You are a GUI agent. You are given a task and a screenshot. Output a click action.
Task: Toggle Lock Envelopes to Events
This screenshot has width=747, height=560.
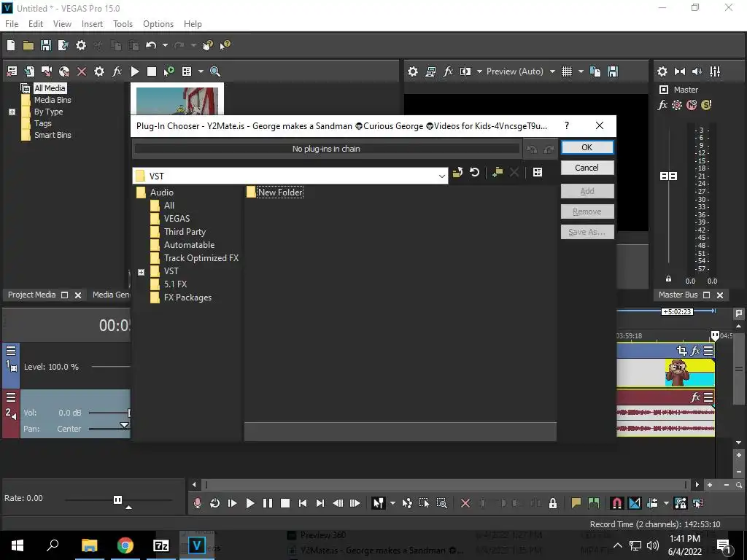coord(681,503)
